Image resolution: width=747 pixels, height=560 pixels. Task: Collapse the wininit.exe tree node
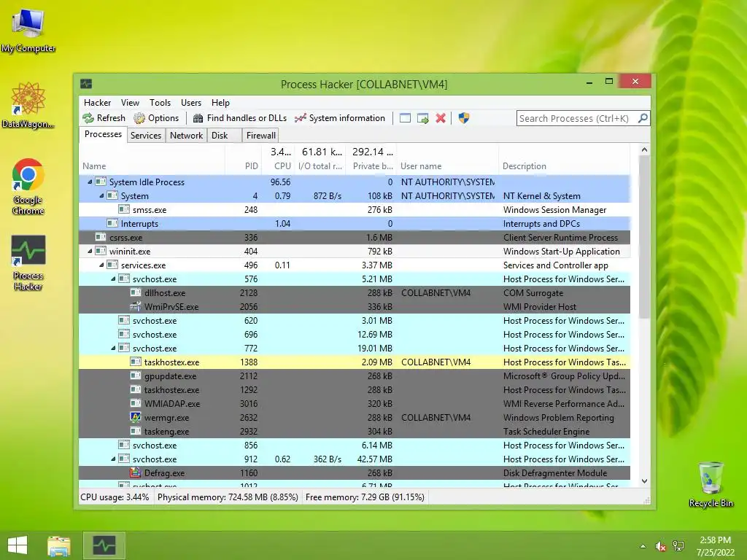pos(90,251)
